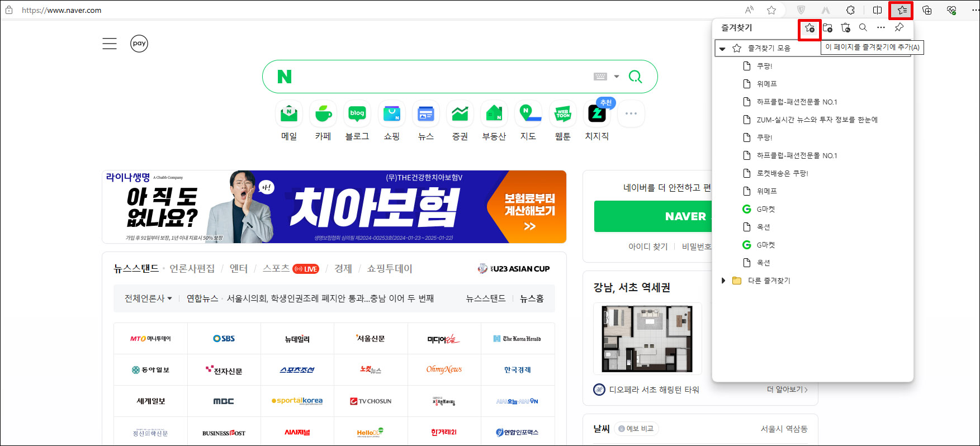980x446 pixels.
Task: Open 뉴스홈 link
Action: tap(532, 298)
